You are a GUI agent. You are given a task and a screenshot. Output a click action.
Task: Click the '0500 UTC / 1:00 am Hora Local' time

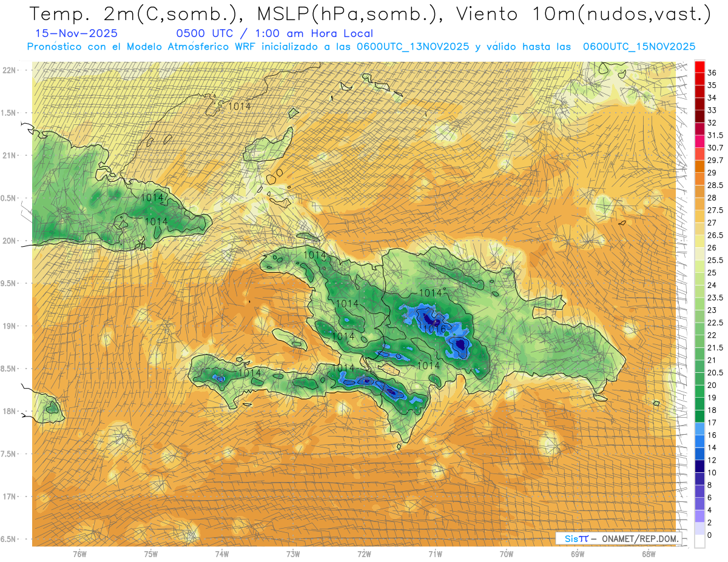tap(274, 34)
